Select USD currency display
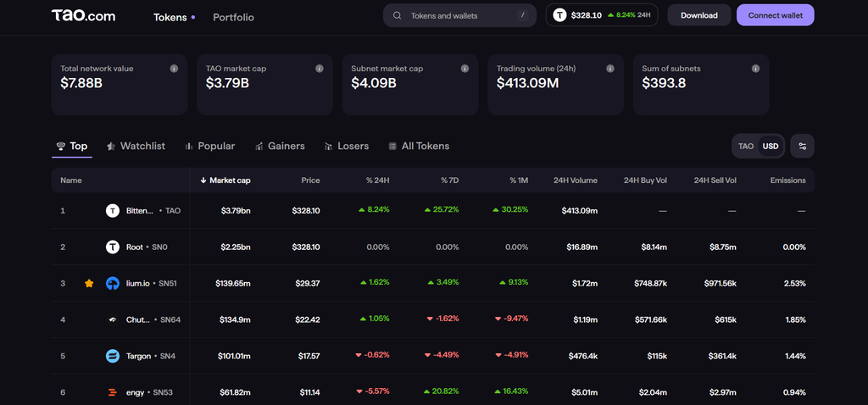868x405 pixels. click(x=770, y=146)
